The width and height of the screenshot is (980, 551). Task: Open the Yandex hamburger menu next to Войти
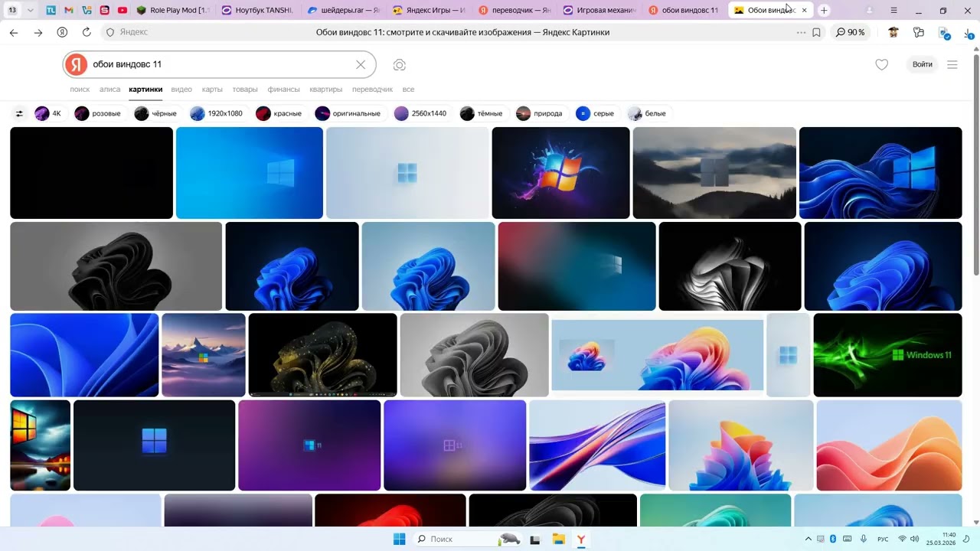point(952,65)
